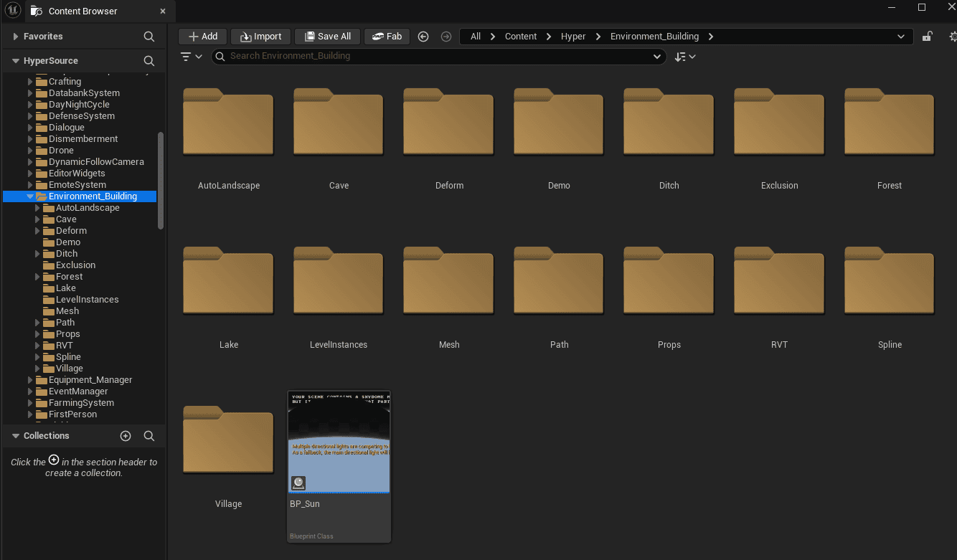Click the Add button

(x=203, y=37)
